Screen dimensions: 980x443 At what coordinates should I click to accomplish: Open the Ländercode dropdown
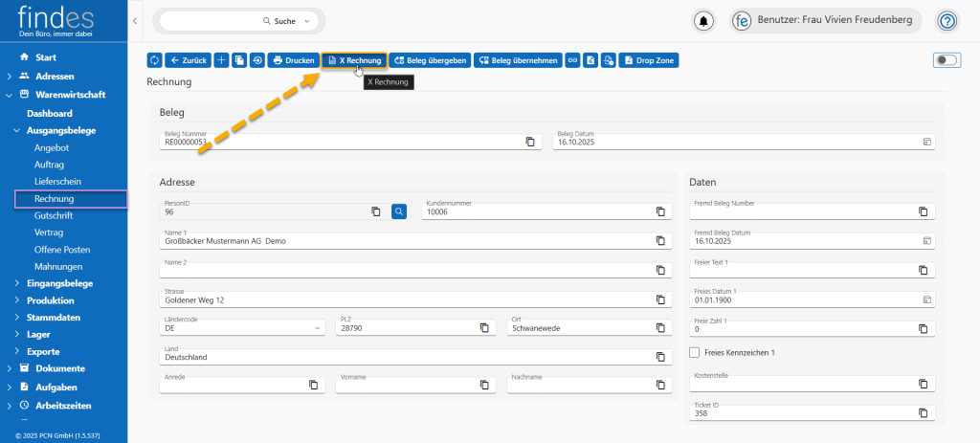[x=319, y=328]
